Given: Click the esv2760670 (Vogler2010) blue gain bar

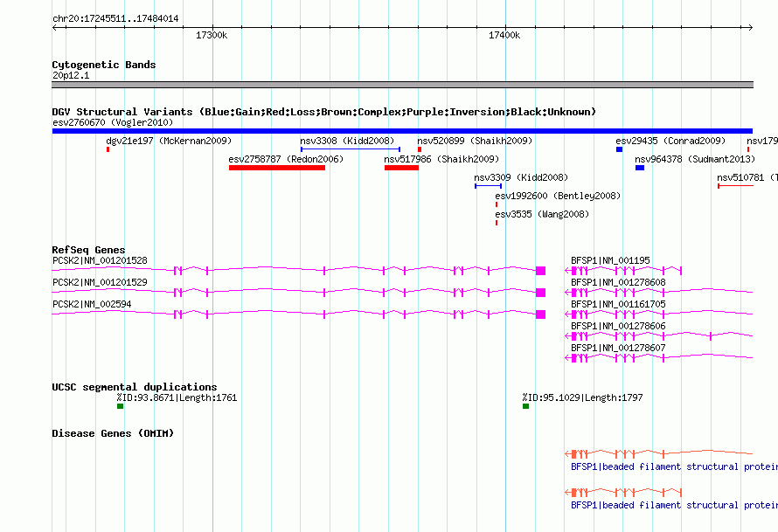Looking at the screenshot, I should coord(402,131).
